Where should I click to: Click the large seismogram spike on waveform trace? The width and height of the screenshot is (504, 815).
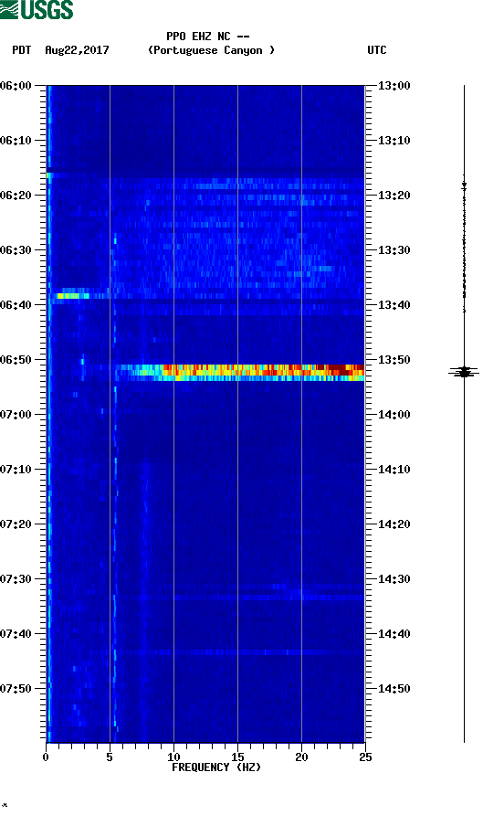click(464, 372)
